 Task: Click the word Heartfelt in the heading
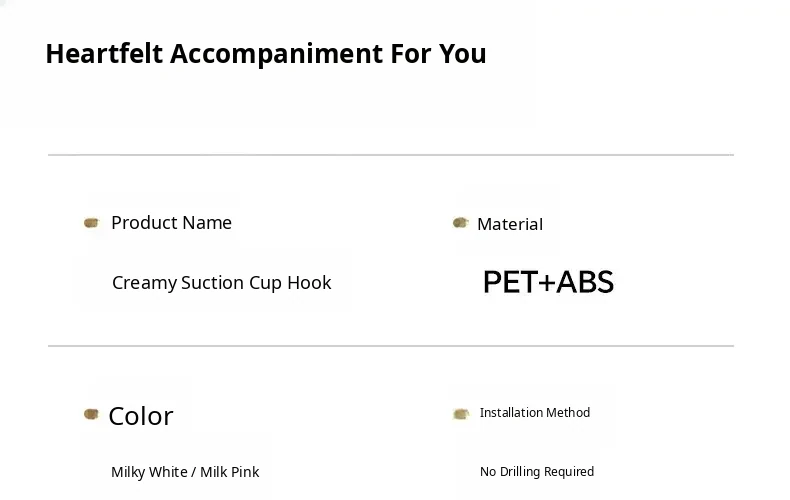point(103,54)
